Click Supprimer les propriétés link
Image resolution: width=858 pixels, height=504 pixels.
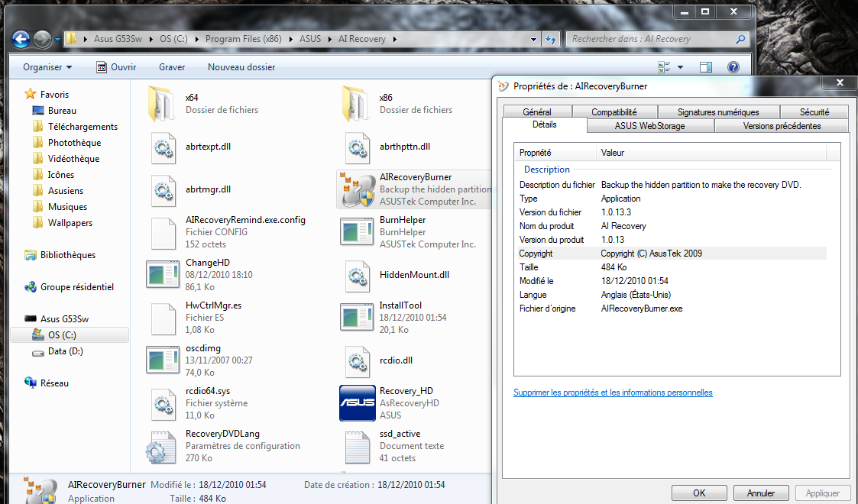[x=613, y=393]
